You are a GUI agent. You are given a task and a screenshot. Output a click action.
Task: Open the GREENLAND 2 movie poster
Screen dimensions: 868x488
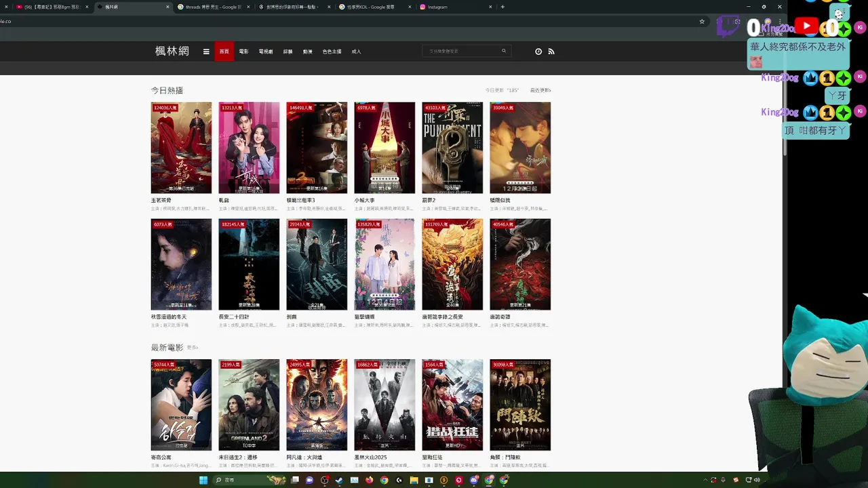pos(249,405)
